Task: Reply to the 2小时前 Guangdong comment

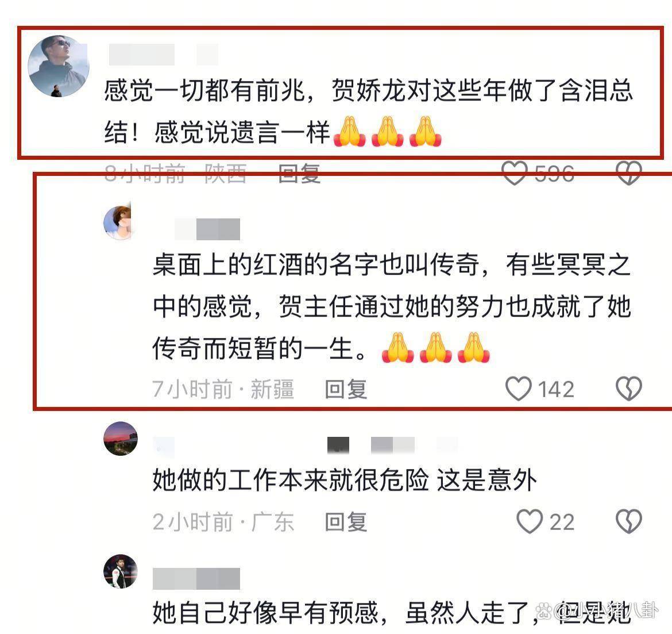Action: tap(346, 521)
